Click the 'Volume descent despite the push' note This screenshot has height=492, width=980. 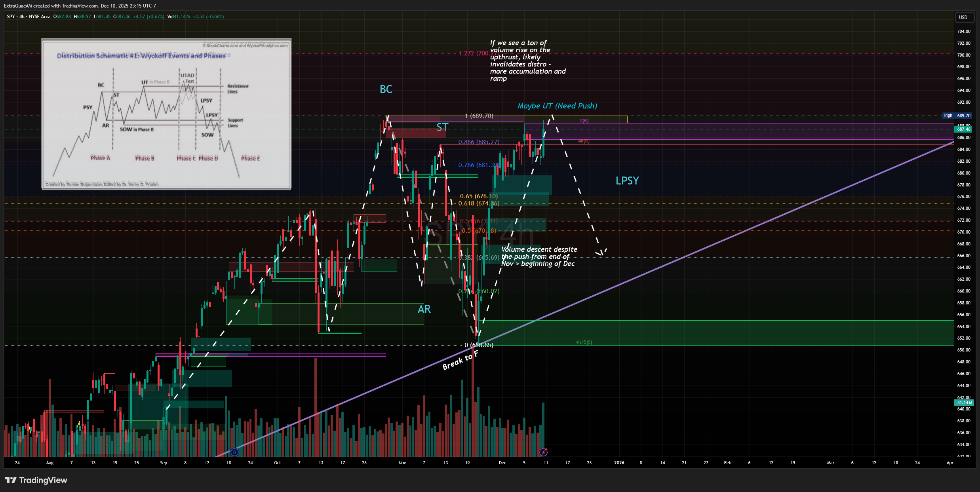[539, 256]
